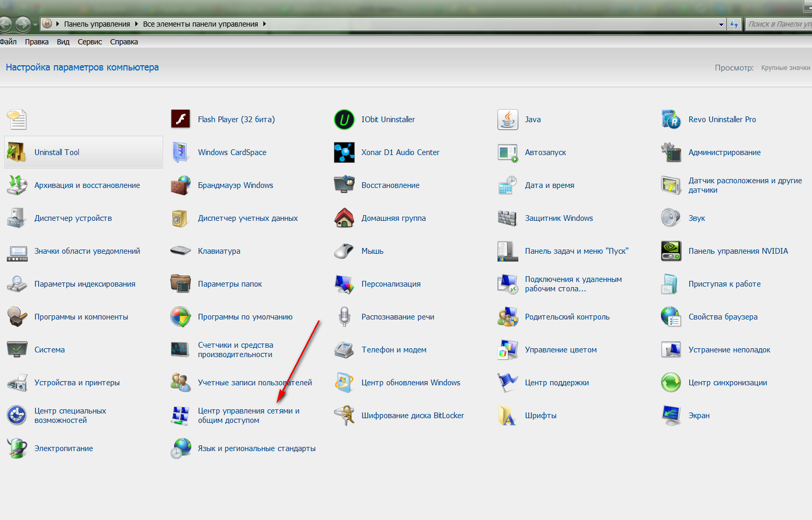Expand the address bar history dropdown arrow
This screenshot has height=520, width=812.
[722, 24]
